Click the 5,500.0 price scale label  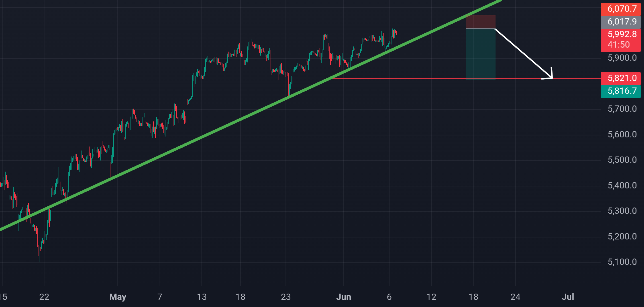pyautogui.click(x=622, y=160)
